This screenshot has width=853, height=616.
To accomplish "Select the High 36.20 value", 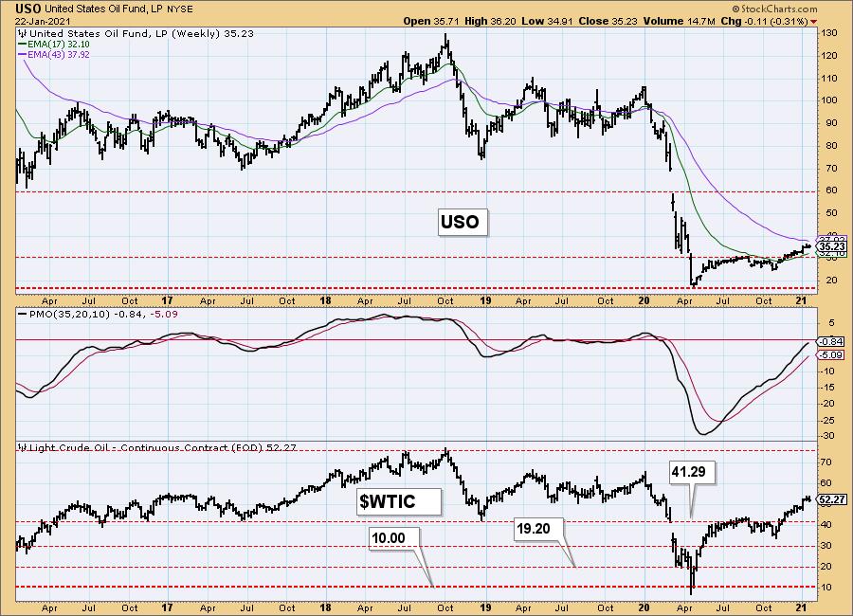I will click(x=490, y=21).
